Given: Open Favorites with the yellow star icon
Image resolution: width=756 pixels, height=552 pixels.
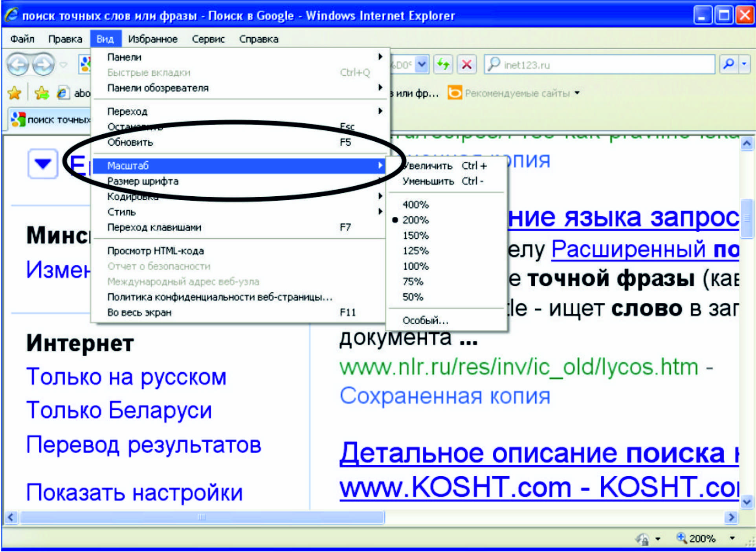Looking at the screenshot, I should (14, 93).
